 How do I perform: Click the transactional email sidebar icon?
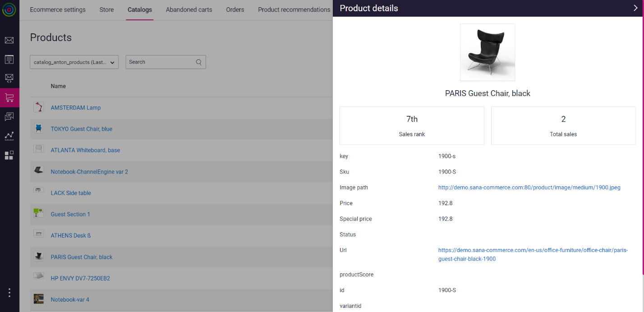pos(9,78)
